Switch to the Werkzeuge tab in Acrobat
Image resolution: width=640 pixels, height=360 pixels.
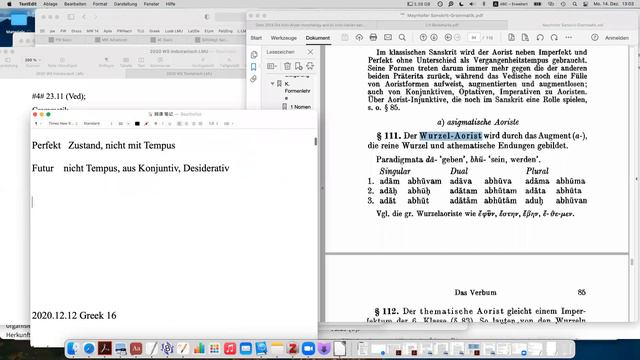point(284,38)
